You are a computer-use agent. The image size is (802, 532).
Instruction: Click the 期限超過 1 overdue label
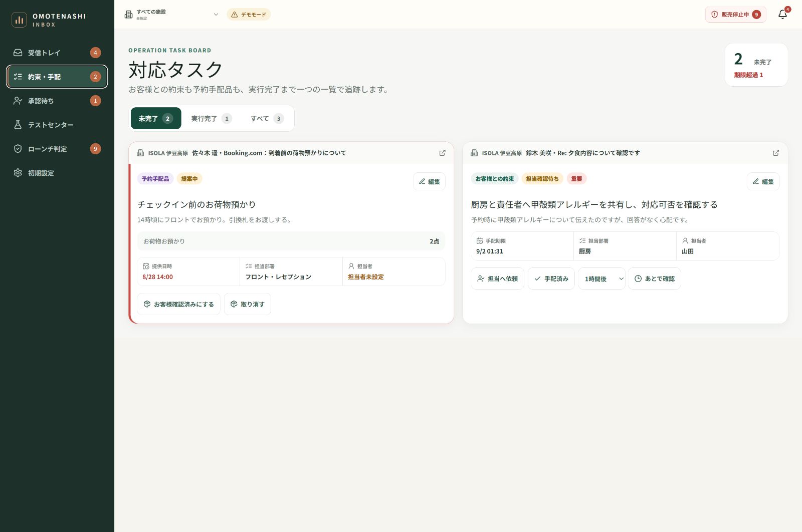[x=748, y=75]
